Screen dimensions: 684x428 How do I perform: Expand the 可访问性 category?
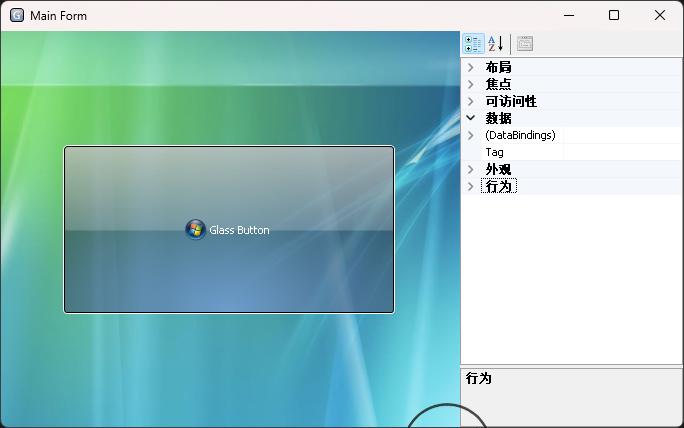click(471, 101)
